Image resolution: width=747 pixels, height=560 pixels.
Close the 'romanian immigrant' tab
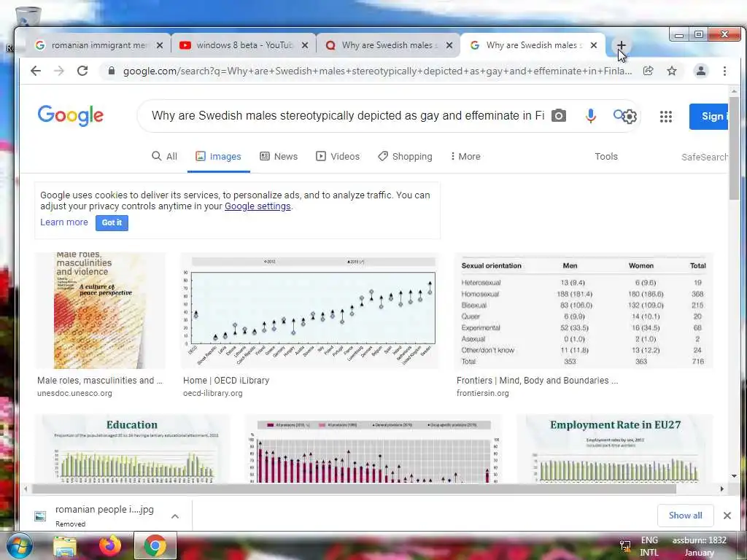pyautogui.click(x=160, y=45)
